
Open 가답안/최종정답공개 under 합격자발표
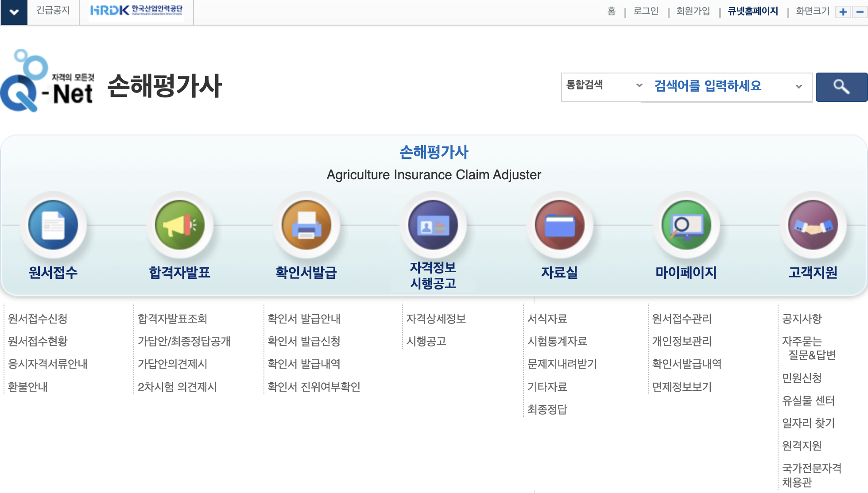(184, 341)
